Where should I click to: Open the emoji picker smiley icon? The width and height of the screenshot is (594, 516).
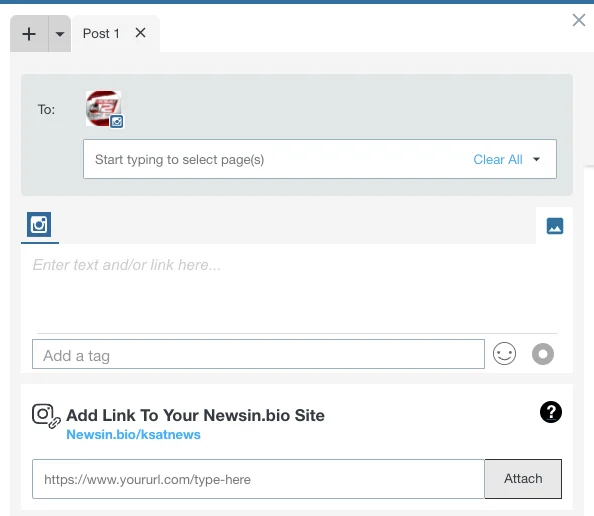pos(504,354)
